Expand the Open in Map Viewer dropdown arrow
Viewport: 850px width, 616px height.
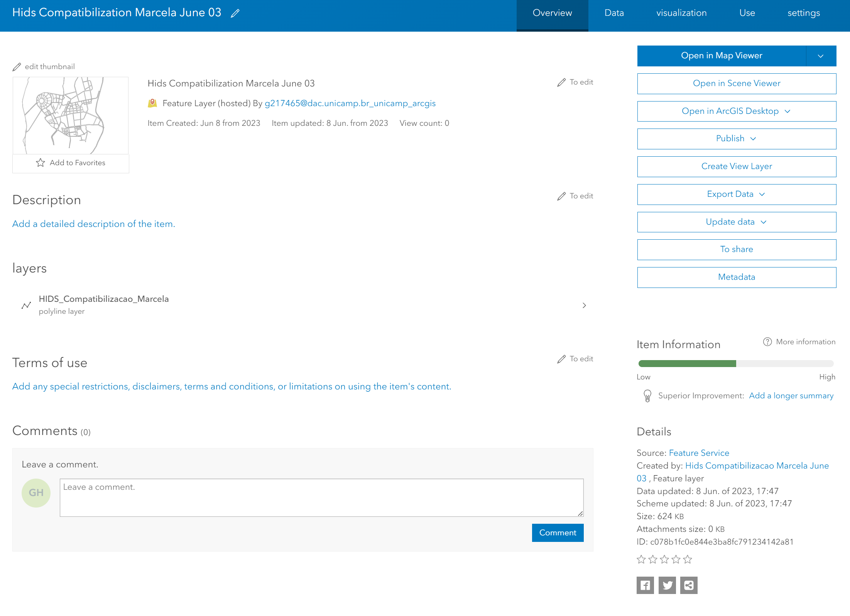[821, 56]
